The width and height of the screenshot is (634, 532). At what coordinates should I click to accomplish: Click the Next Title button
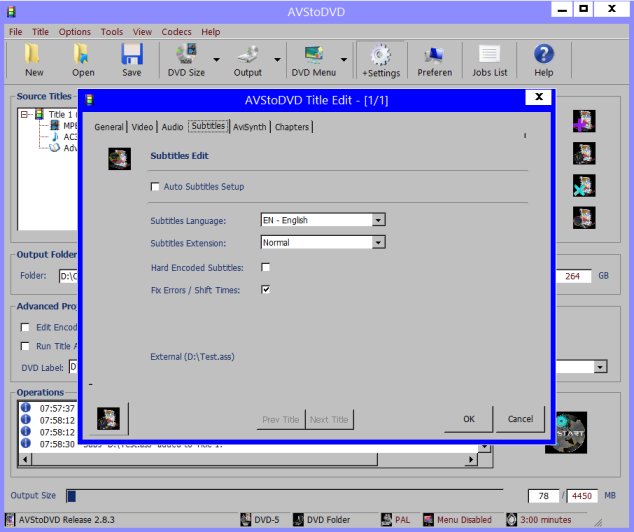tap(329, 420)
